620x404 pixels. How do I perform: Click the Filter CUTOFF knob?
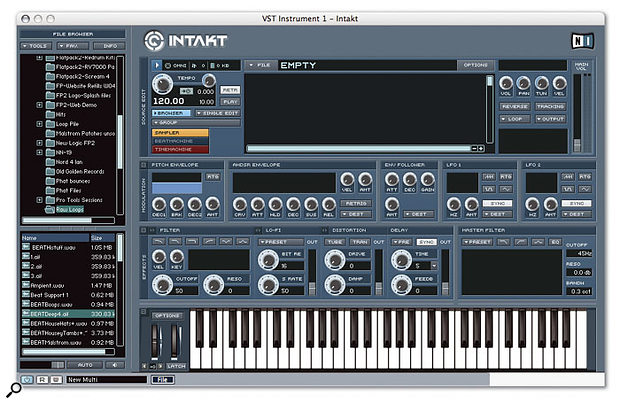(x=163, y=285)
